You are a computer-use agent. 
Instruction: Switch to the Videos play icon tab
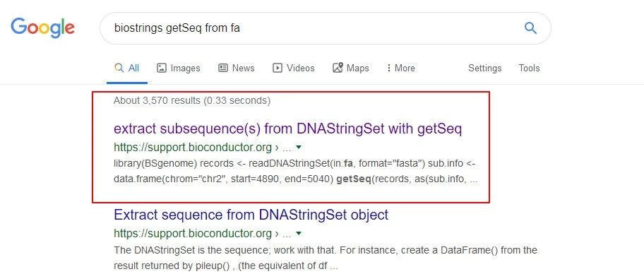coord(293,68)
